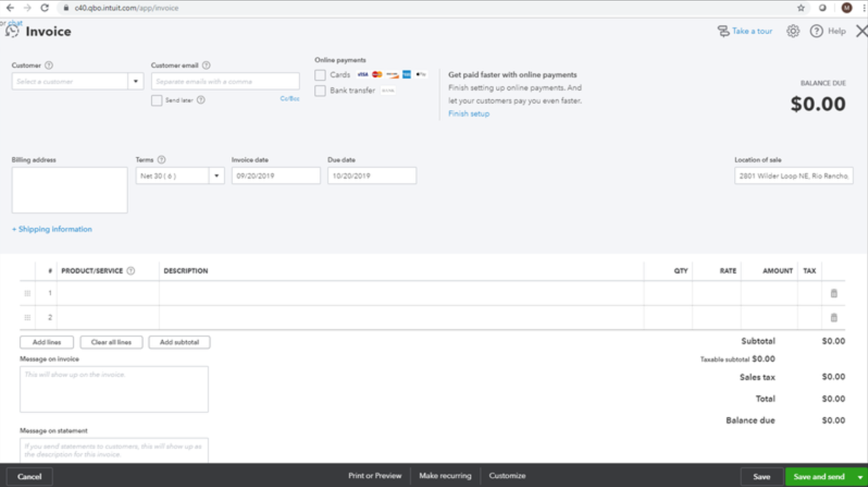Click the Invoice date field
The width and height of the screenshot is (868, 487).
(x=276, y=176)
